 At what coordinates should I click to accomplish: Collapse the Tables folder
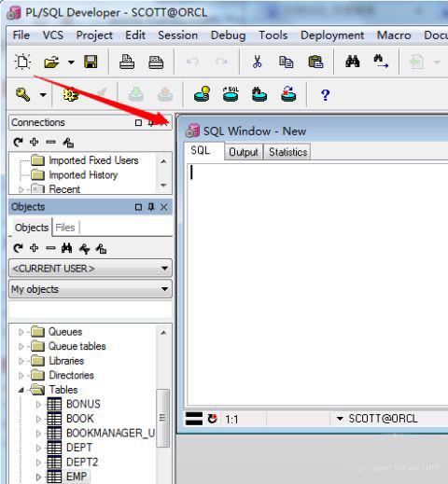21,390
